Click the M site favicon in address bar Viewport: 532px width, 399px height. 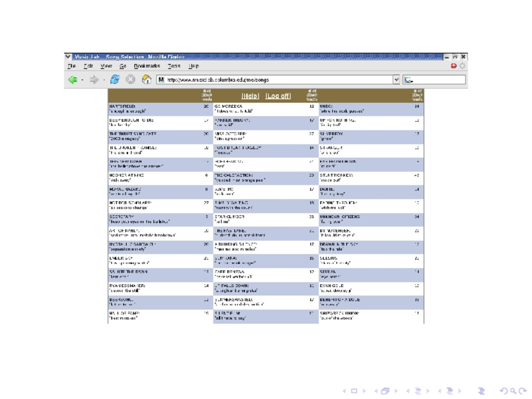(161, 79)
